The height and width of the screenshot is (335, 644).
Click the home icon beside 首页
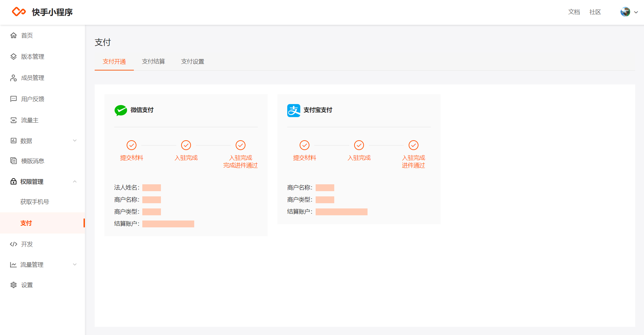pos(13,35)
